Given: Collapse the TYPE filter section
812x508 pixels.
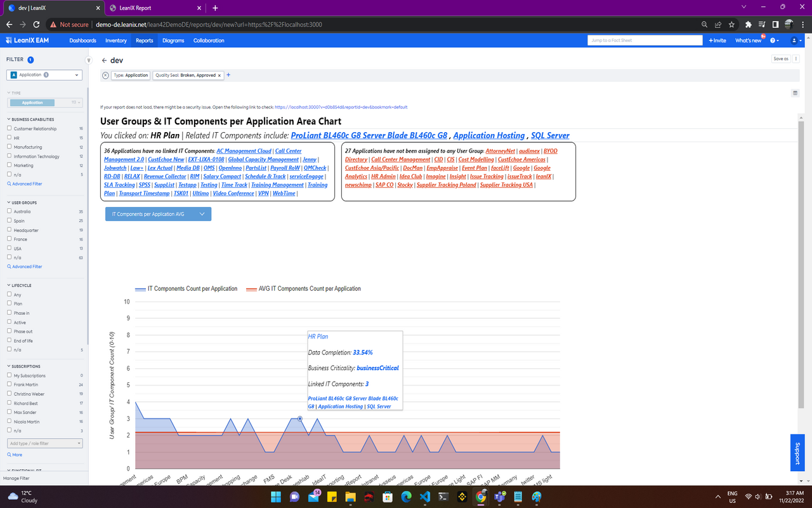Looking at the screenshot, I should pyautogui.click(x=14, y=93).
